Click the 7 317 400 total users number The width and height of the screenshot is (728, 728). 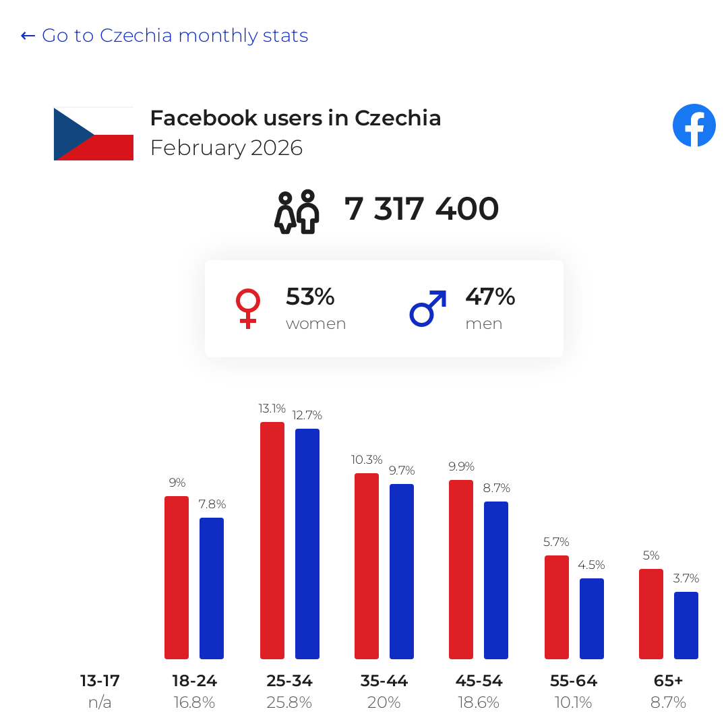click(x=421, y=208)
